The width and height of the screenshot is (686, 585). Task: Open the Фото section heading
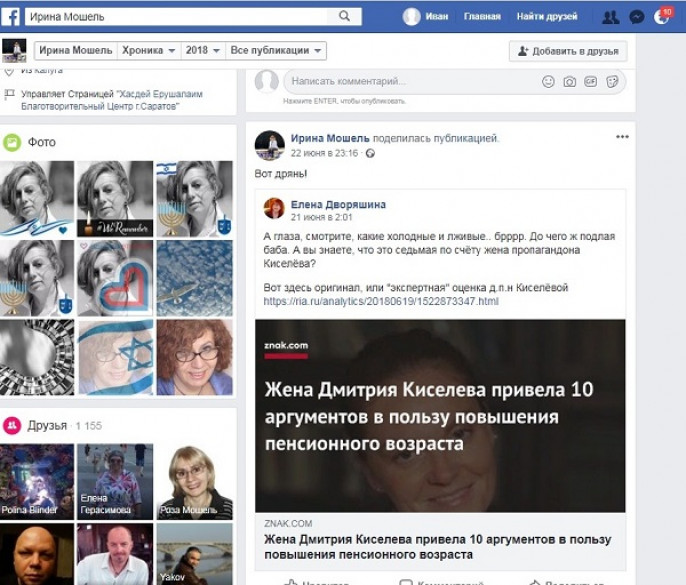tap(42, 142)
